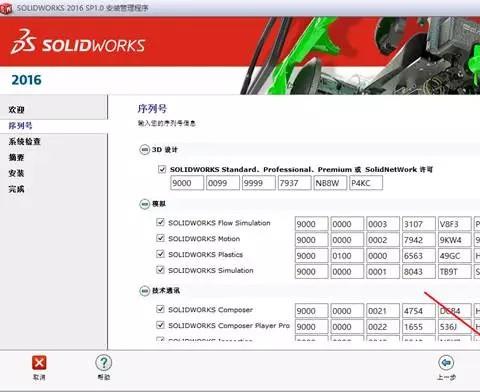Click the 3D design serial field containing 9000
The image size is (480, 392).
point(187,183)
